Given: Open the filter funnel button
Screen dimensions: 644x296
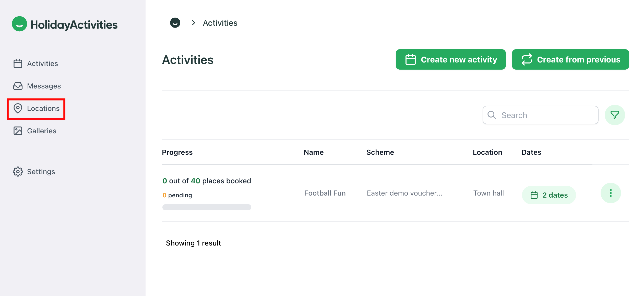Looking at the screenshot, I should (x=615, y=115).
